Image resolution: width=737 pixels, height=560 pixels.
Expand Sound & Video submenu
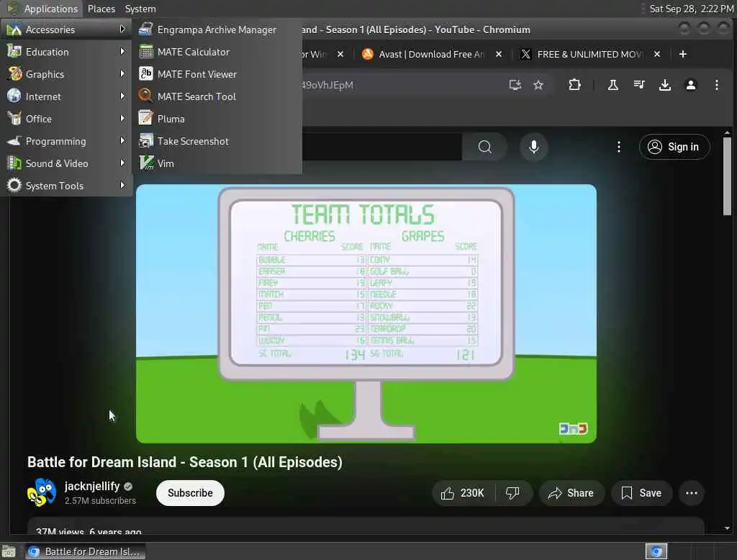[x=65, y=163]
